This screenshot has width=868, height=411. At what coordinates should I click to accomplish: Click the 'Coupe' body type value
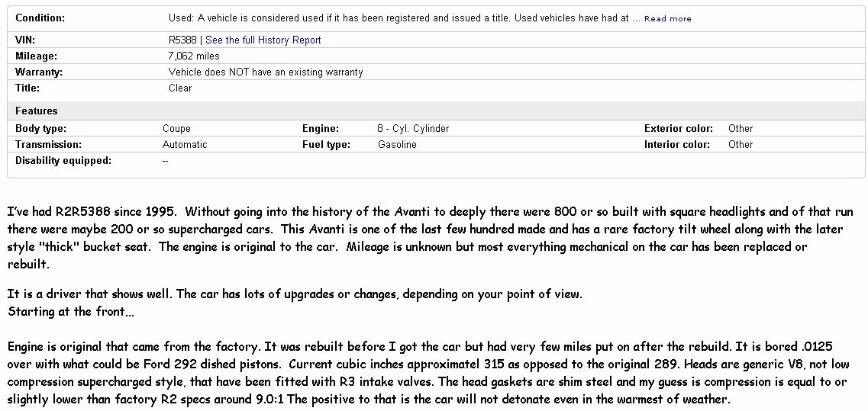pos(176,128)
